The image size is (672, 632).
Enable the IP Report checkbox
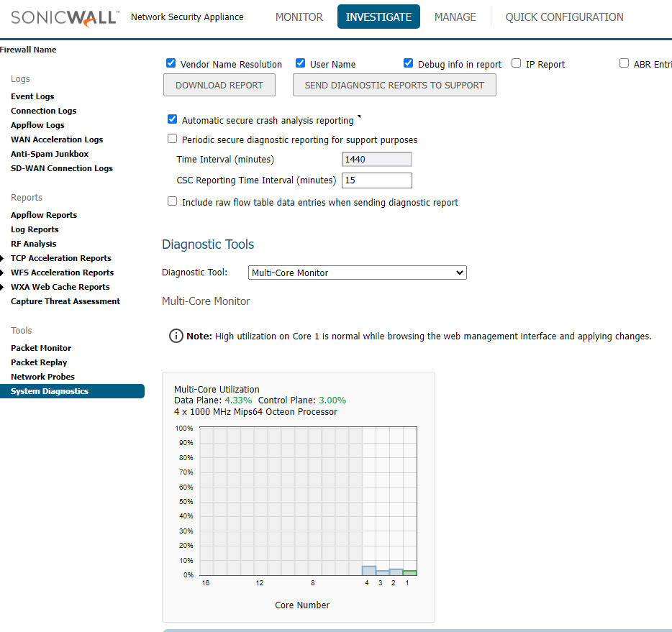[517, 63]
